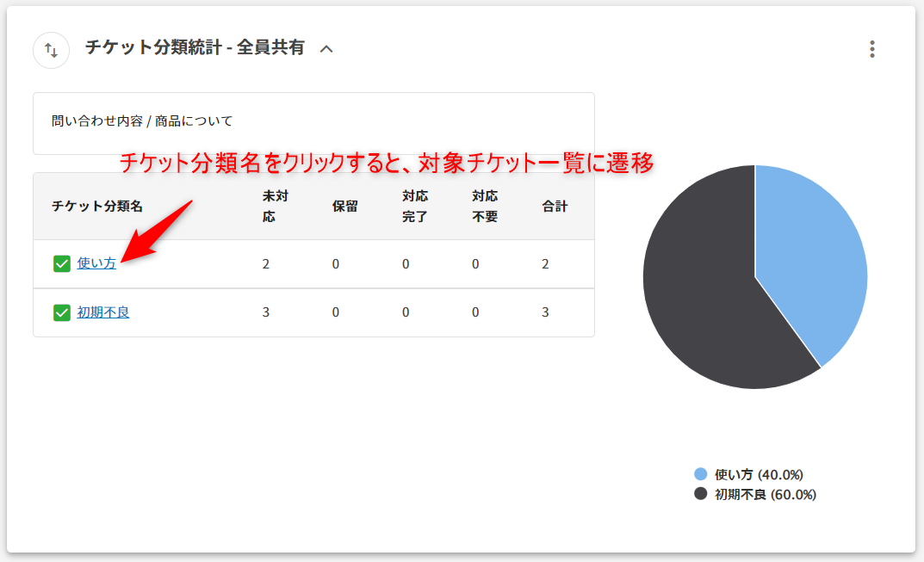Click the 未対応 column header
The image size is (924, 562).
tap(275, 207)
